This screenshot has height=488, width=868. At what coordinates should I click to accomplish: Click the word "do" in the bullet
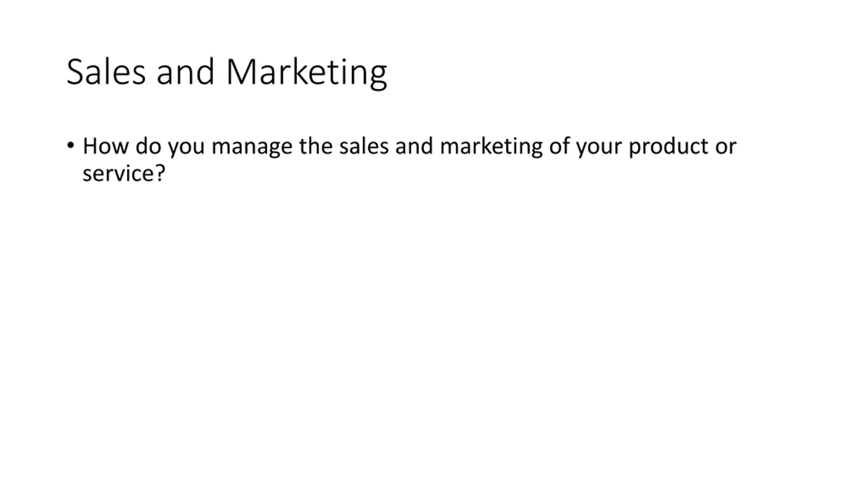pyautogui.click(x=148, y=146)
